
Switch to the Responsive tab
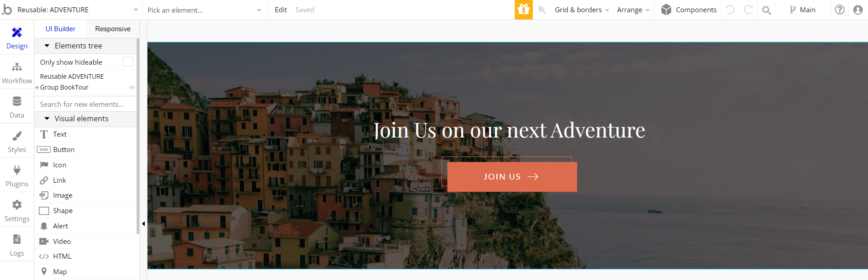point(113,29)
